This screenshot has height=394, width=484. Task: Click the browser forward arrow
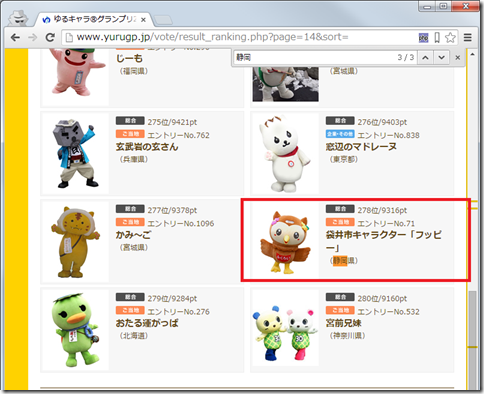point(33,37)
